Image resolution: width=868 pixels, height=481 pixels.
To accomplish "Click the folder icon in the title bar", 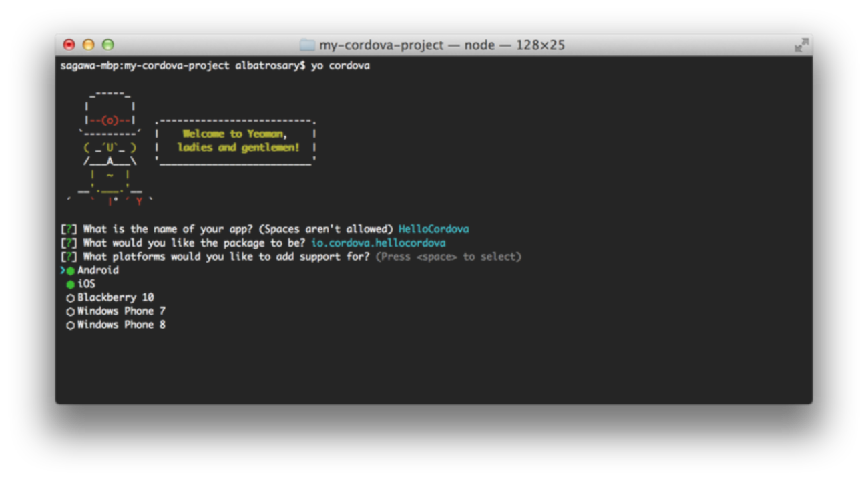I will coord(307,45).
